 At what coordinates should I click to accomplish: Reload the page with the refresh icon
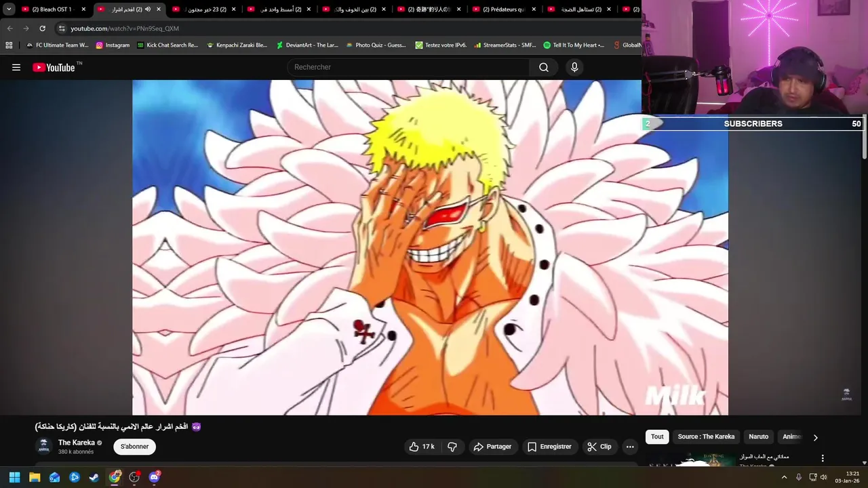point(42,28)
